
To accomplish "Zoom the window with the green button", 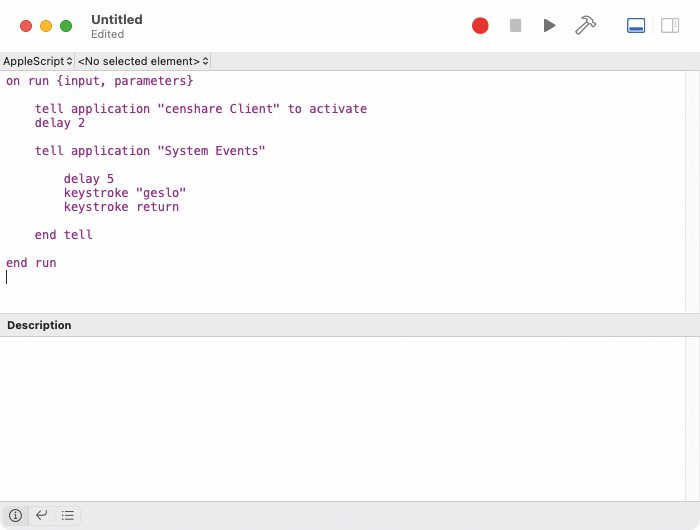I will pos(66,26).
